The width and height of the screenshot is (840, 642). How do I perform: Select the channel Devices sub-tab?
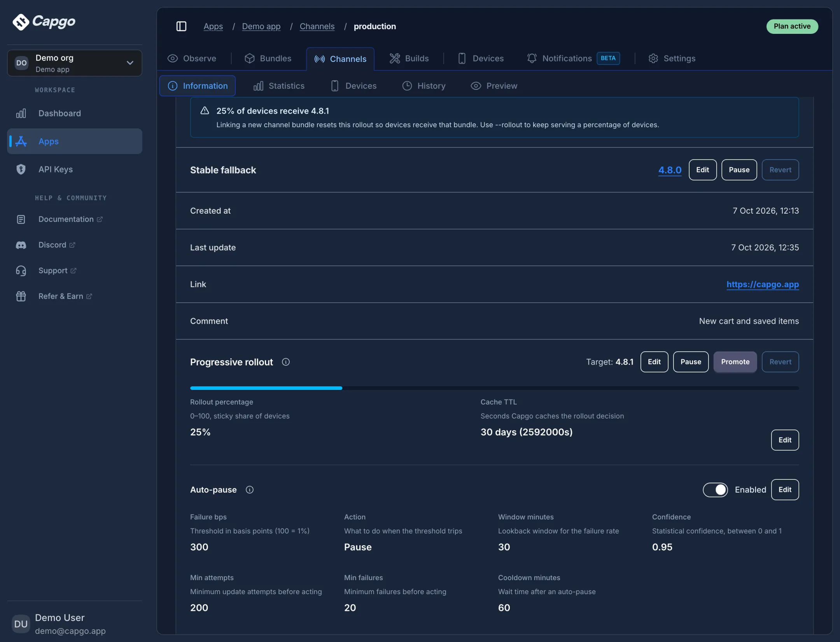(x=353, y=86)
